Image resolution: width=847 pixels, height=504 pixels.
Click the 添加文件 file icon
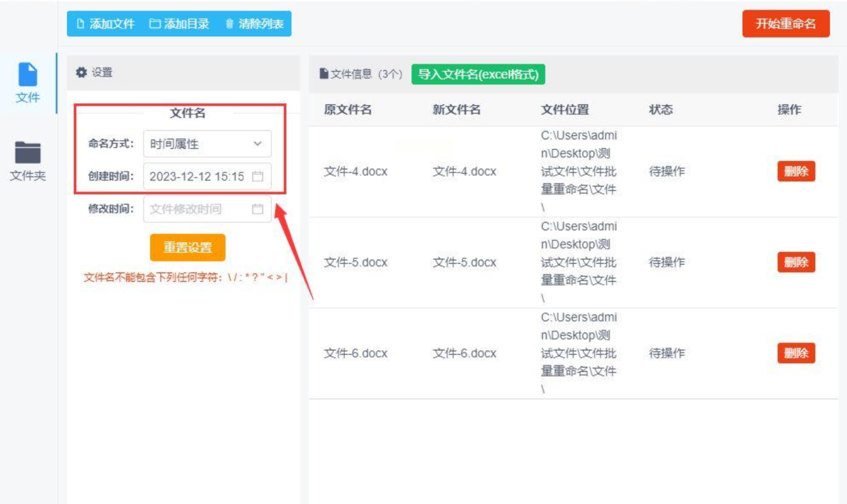pos(81,24)
